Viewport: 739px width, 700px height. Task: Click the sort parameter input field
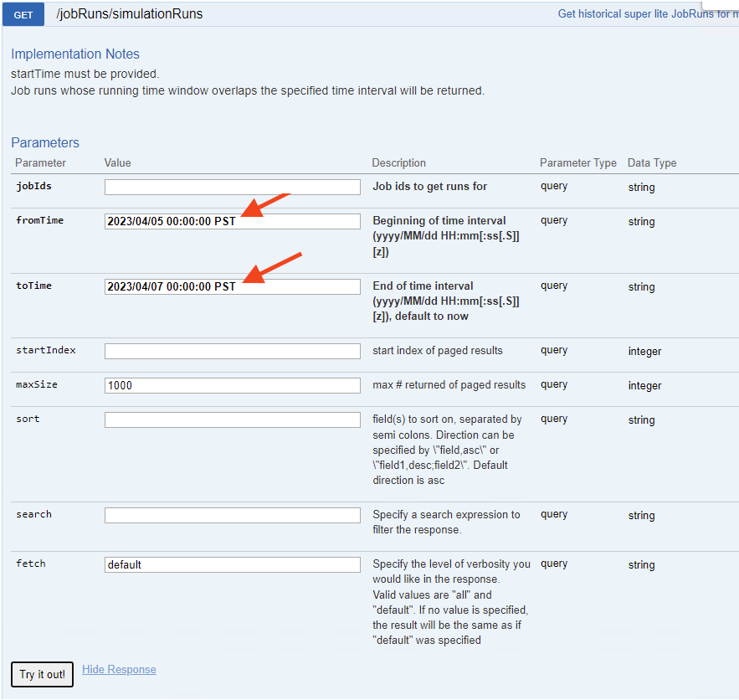click(x=232, y=419)
